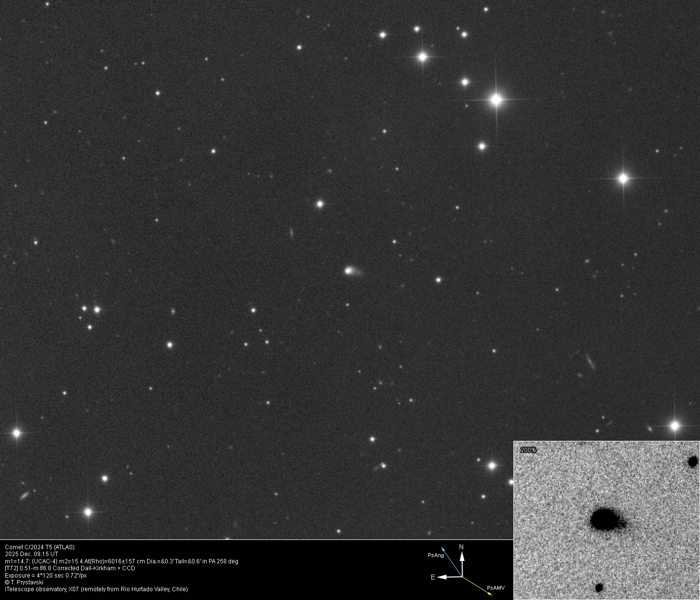Click the 200% zoom label in the inset
The image size is (700, 600).
pos(528,450)
